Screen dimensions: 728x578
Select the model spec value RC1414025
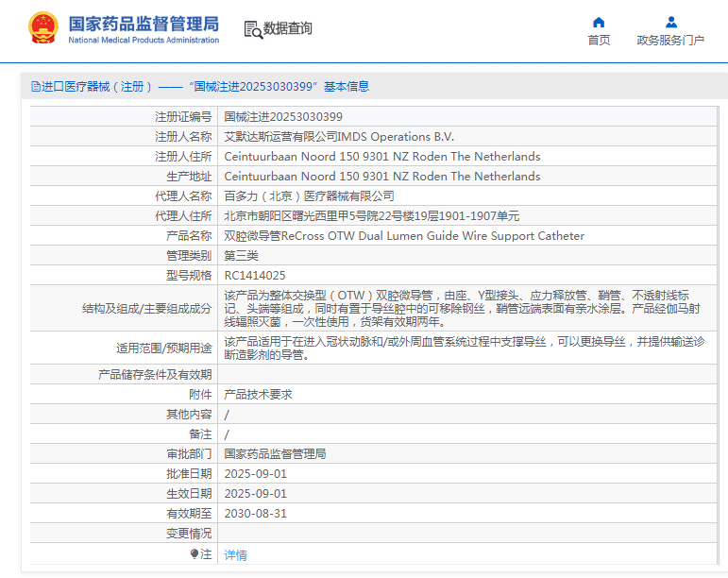pos(254,276)
